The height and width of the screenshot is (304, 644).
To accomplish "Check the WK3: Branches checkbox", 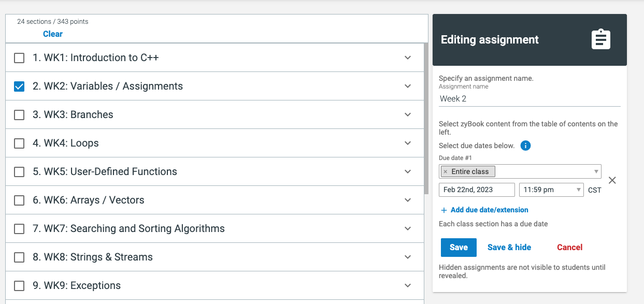I will (x=19, y=115).
